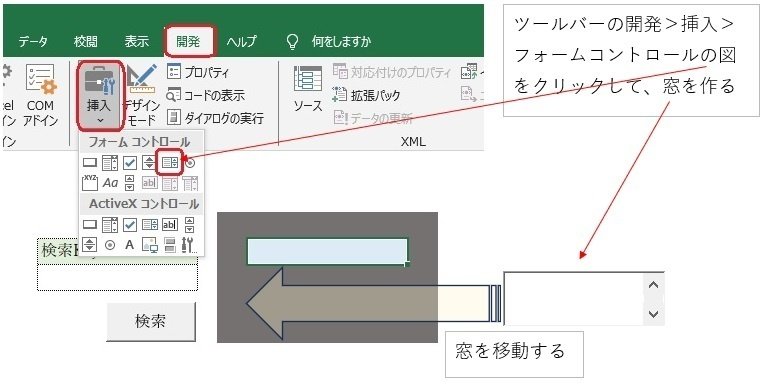The width and height of the screenshot is (765, 390).
Task: Select the ActiveX Scroll Bar control
Action: tap(190, 225)
